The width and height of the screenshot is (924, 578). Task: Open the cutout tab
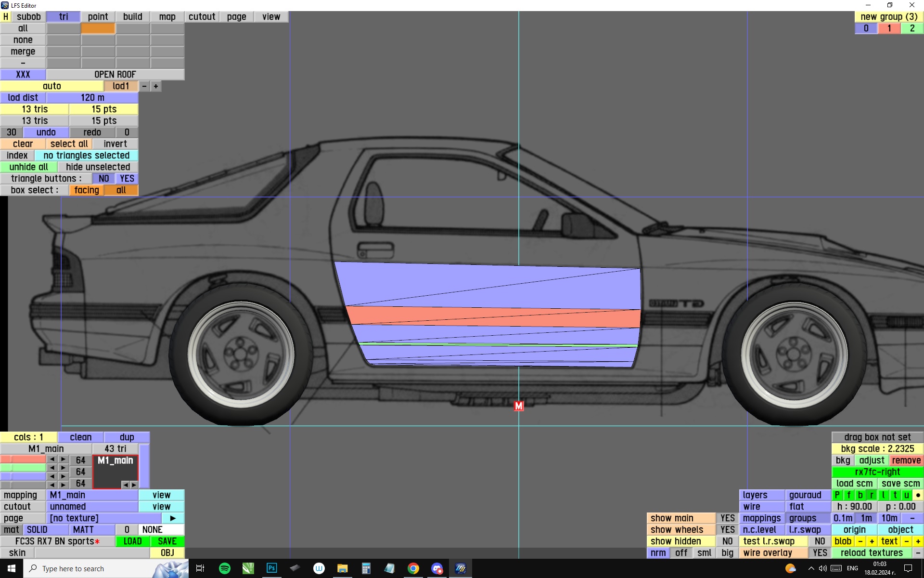coord(202,16)
